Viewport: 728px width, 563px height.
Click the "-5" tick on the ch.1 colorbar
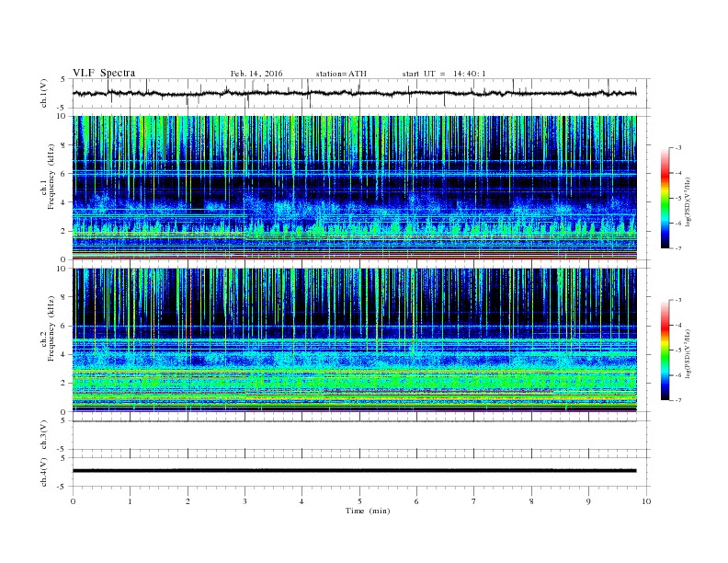click(x=678, y=199)
